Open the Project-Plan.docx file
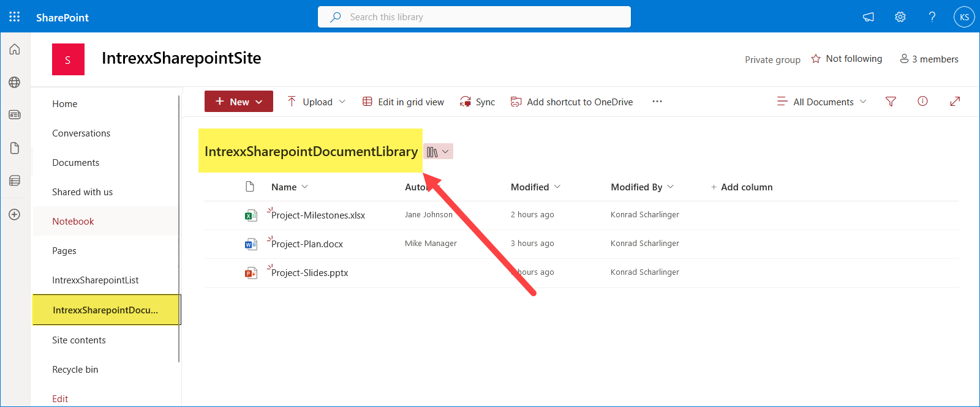 coord(307,244)
